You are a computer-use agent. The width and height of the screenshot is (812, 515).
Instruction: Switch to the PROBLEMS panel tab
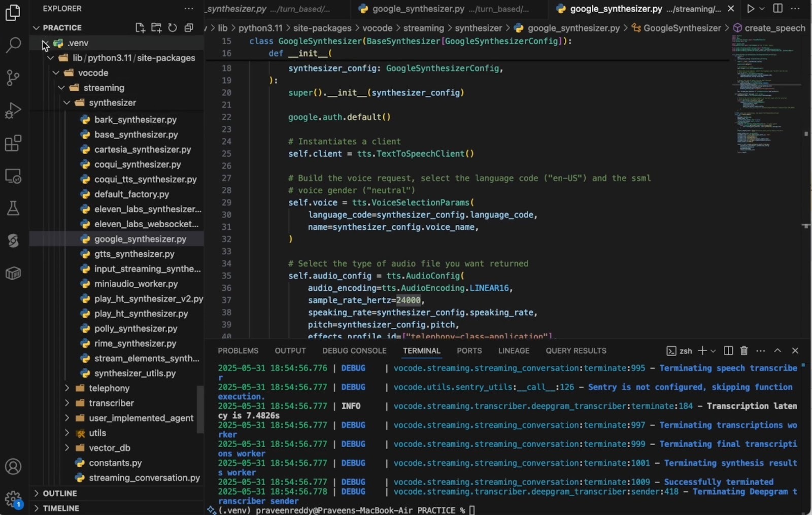pos(238,351)
